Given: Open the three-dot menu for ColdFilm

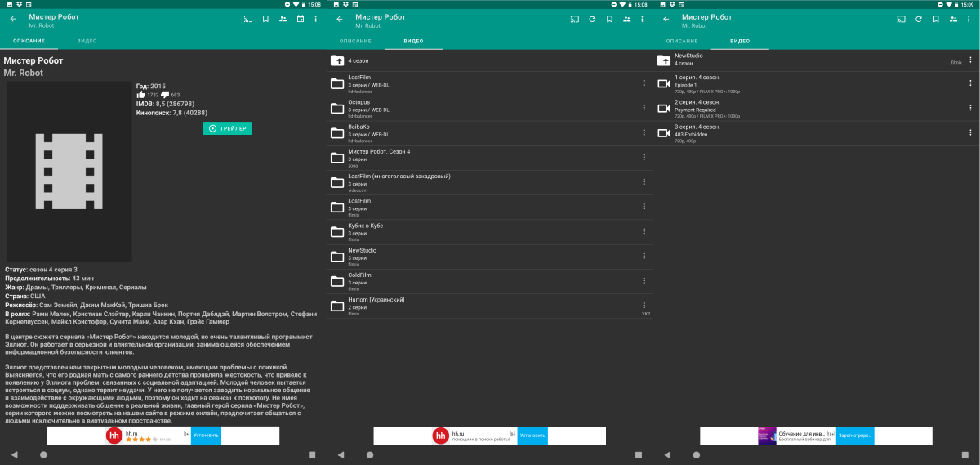Looking at the screenshot, I should click(644, 280).
